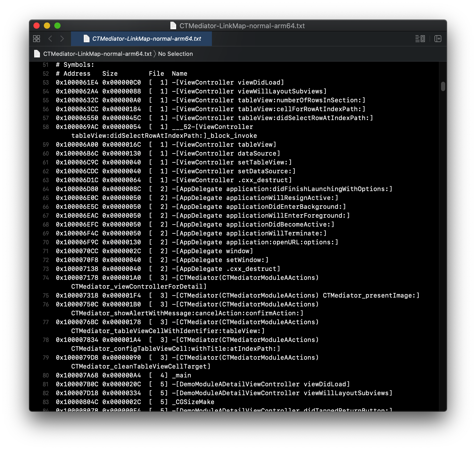Click line number 74 in the gutter
This screenshot has width=476, height=450.
(x=46, y=278)
